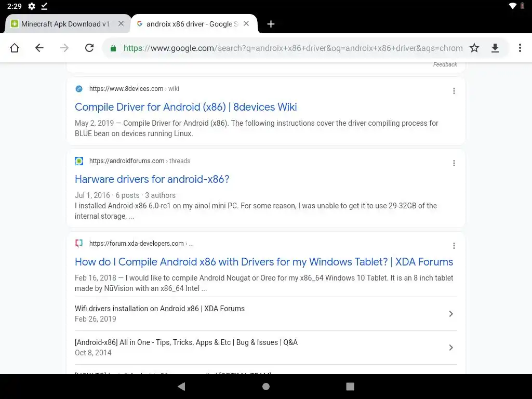Open a new tab with plus icon
The image size is (532, 399).
(x=271, y=24)
